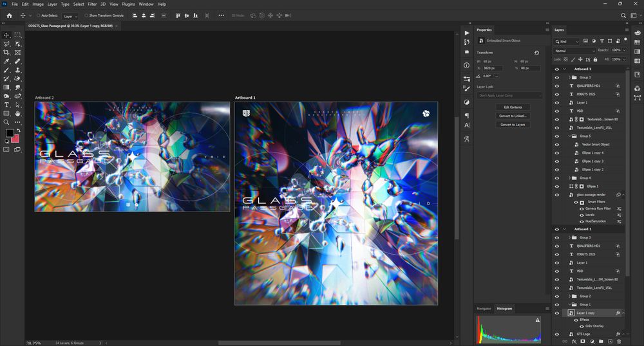Hide the Artboard 1 visibility eye
The height and width of the screenshot is (346, 644).
(557, 229)
